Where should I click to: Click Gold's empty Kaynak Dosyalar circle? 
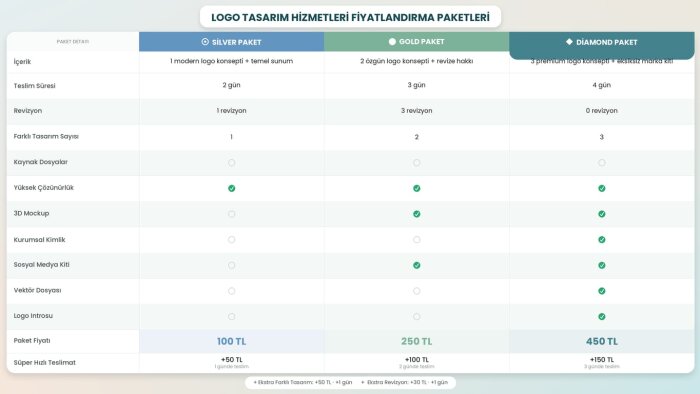point(417,163)
